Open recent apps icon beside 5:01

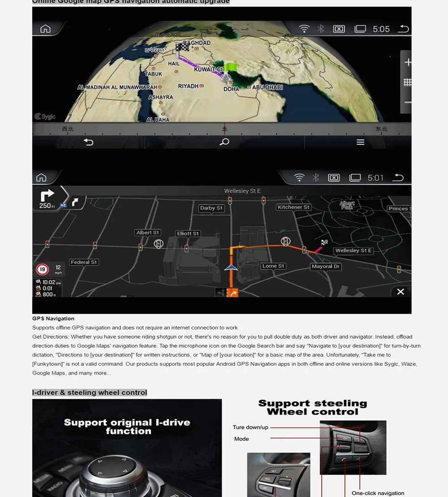(x=355, y=177)
